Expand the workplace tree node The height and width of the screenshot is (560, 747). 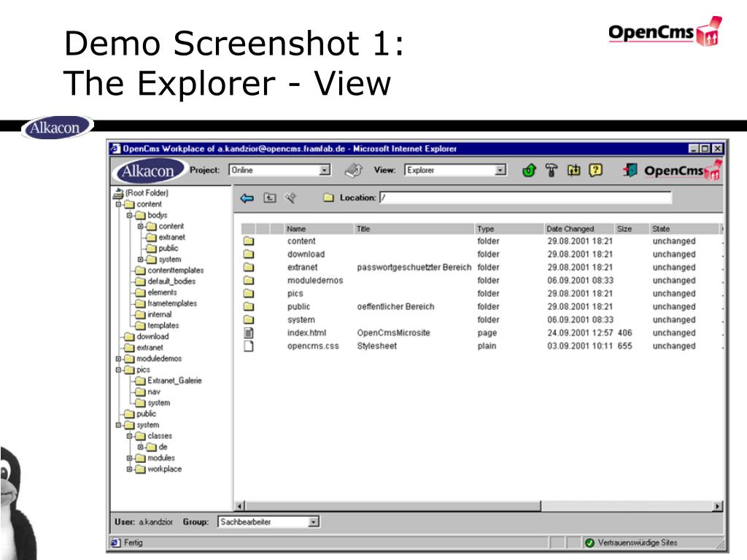coord(129,469)
